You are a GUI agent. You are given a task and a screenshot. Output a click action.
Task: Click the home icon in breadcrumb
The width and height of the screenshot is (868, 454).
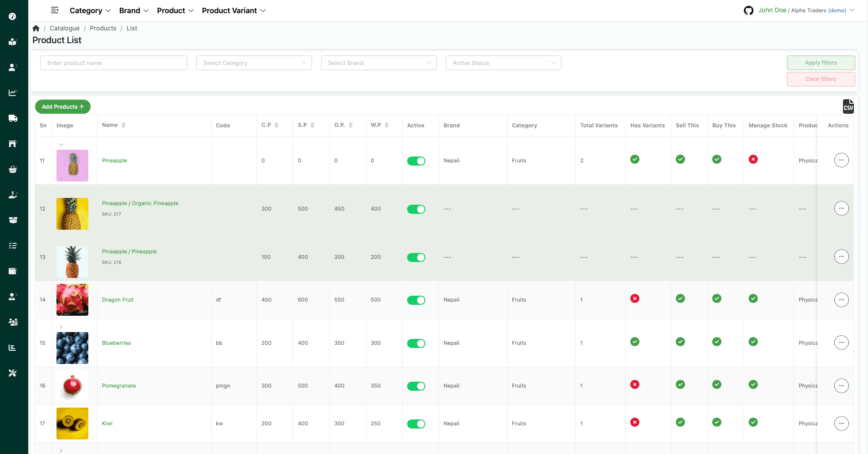coord(36,28)
